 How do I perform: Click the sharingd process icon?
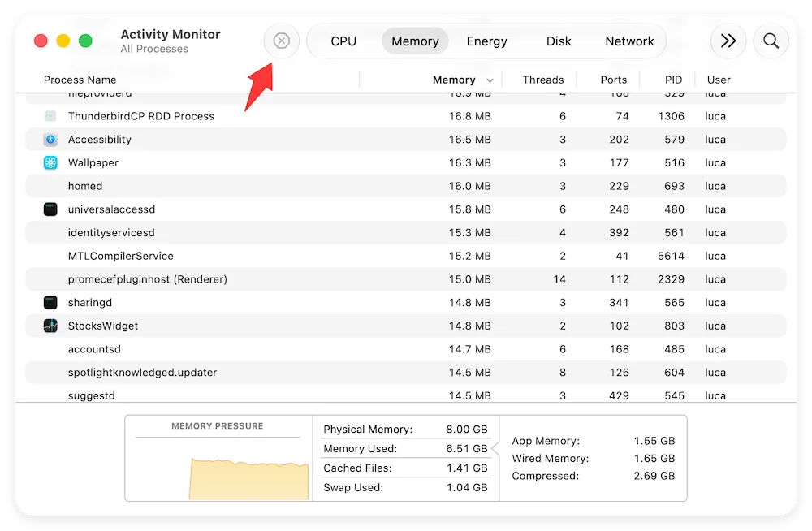click(x=50, y=303)
